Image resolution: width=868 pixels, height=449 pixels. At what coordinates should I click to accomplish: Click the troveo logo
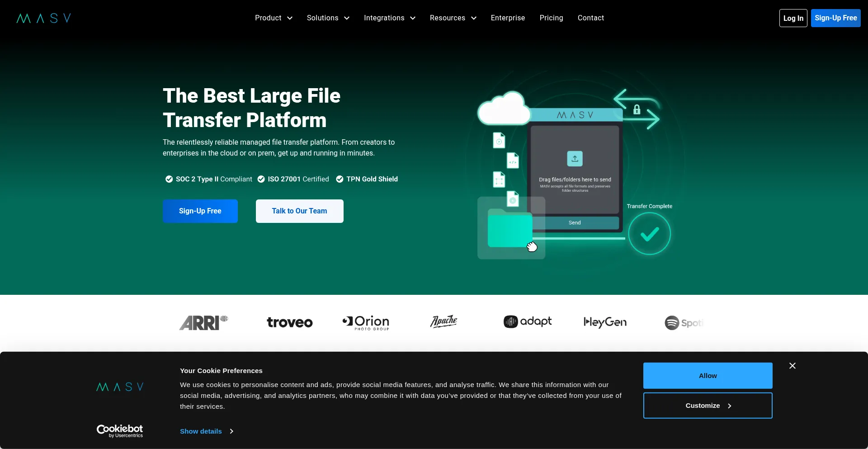click(290, 322)
